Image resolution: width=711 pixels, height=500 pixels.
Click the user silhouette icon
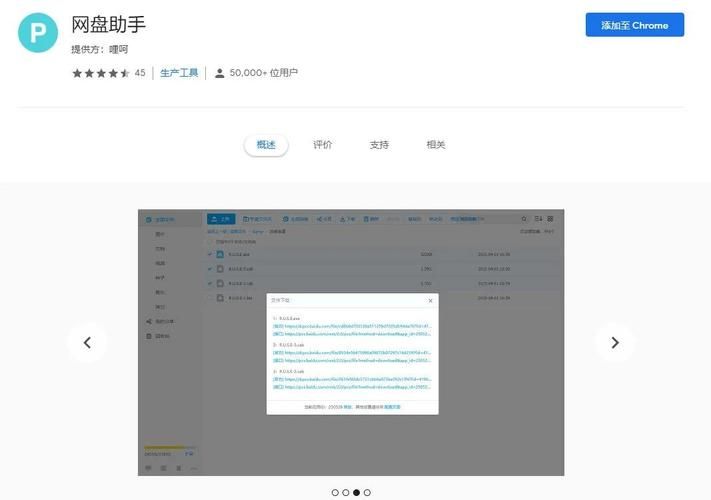[219, 73]
